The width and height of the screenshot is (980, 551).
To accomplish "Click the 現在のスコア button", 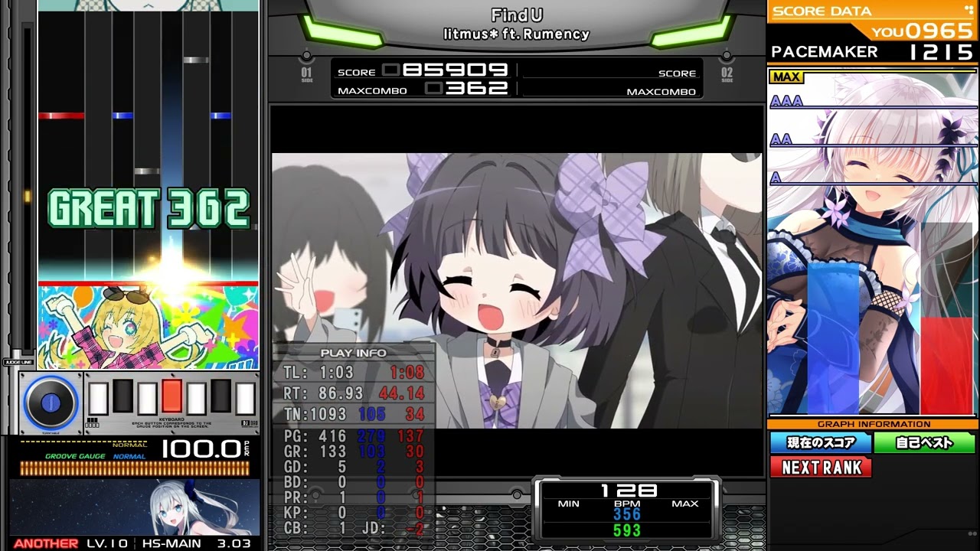I will [821, 442].
